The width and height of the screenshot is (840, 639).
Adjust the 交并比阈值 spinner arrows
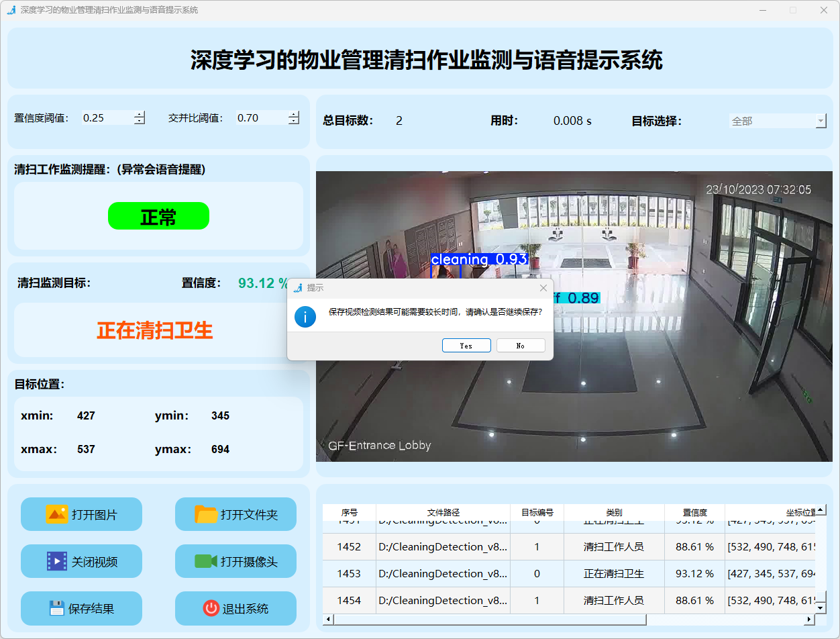293,118
